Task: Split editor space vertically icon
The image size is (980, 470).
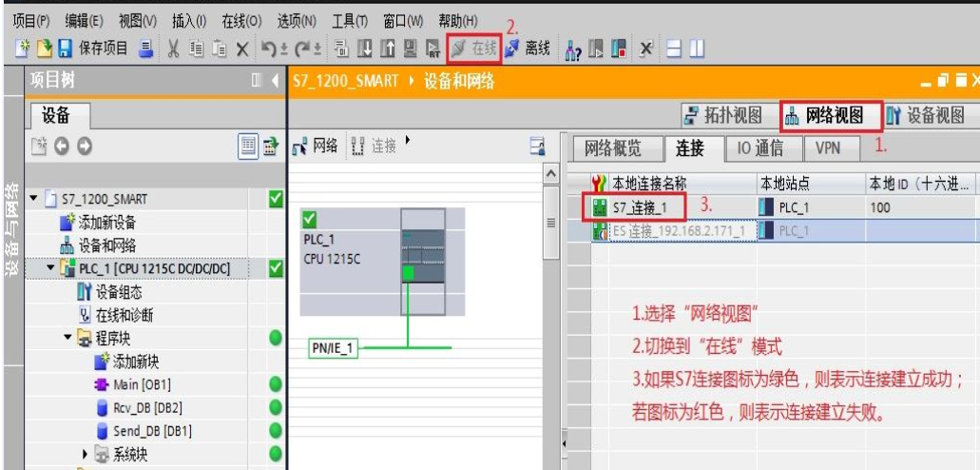Action: pyautogui.click(x=697, y=49)
